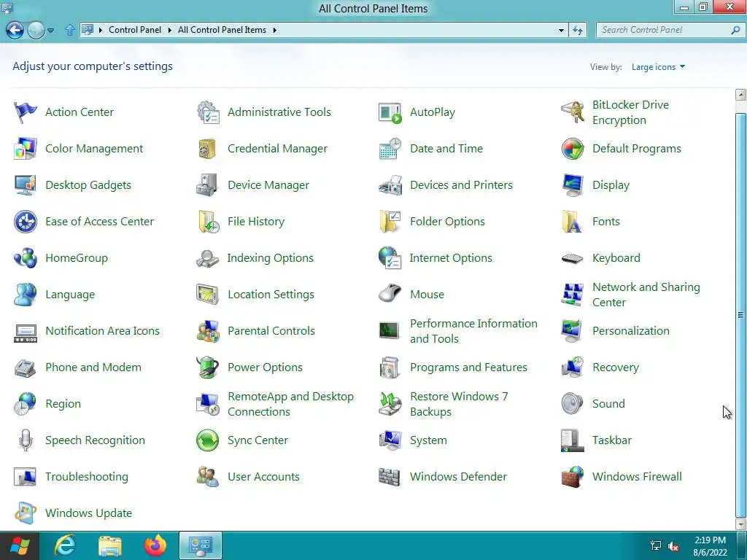Open Location Settings
The image size is (747, 560).
tap(271, 295)
